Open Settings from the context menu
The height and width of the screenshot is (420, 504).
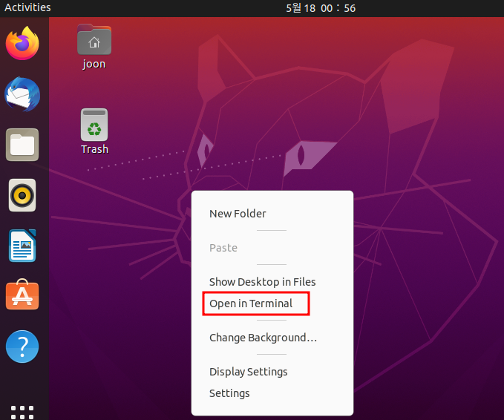click(272, 393)
